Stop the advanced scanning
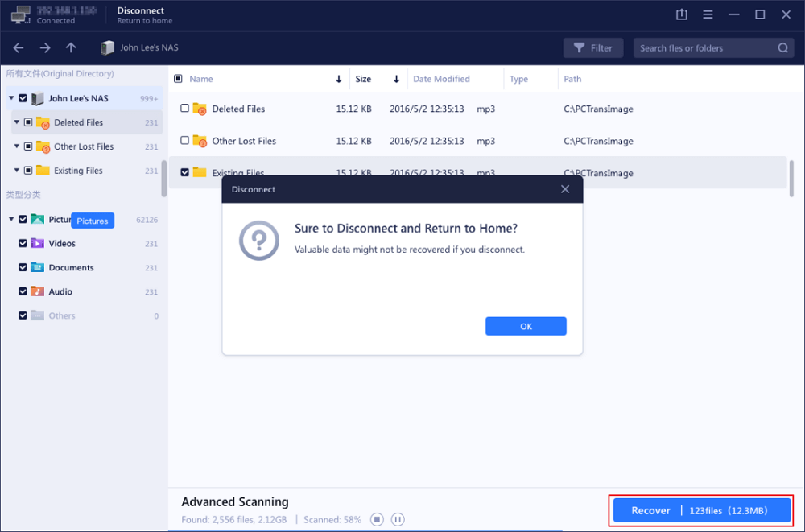 [x=377, y=519]
